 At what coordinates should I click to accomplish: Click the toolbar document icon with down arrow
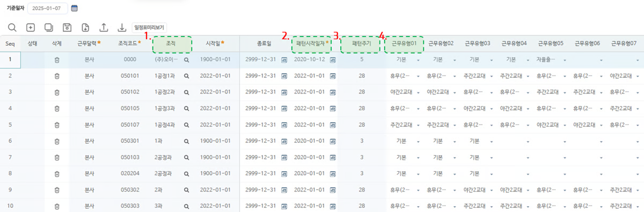coord(85,27)
